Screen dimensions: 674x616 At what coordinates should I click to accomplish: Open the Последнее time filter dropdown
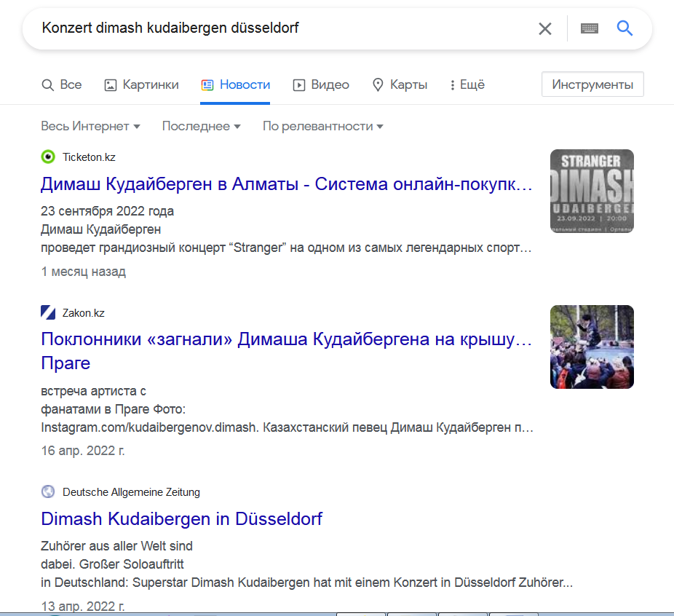(201, 126)
